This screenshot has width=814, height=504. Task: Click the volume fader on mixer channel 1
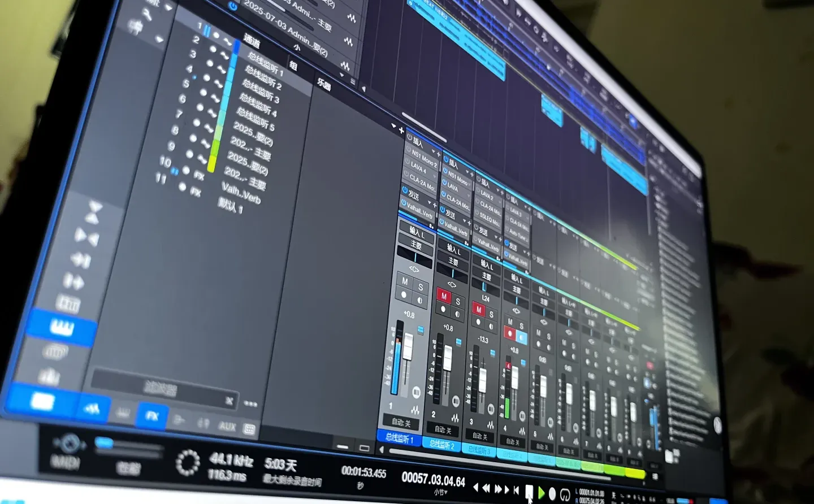coord(408,346)
